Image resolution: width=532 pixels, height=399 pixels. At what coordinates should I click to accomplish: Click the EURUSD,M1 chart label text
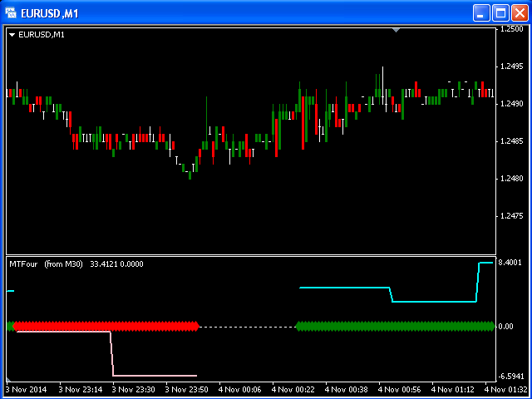42,35
